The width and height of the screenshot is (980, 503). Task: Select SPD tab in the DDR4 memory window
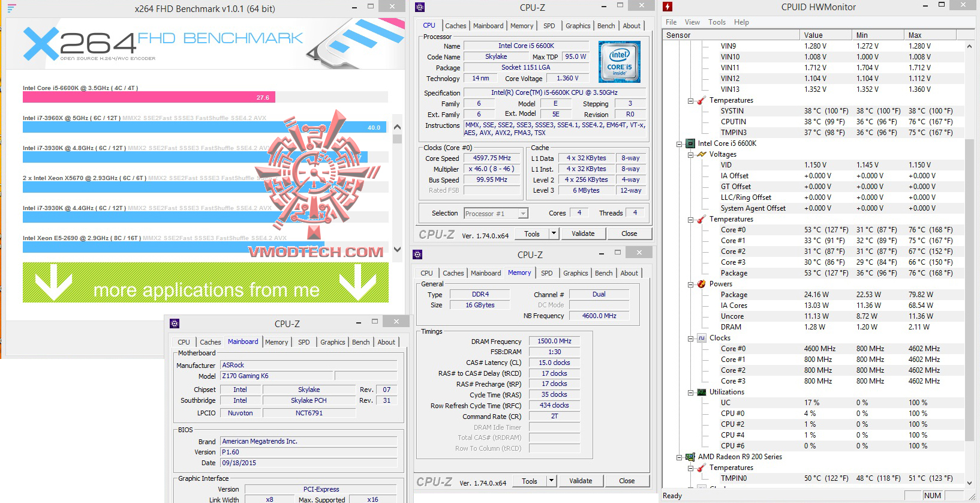click(546, 273)
